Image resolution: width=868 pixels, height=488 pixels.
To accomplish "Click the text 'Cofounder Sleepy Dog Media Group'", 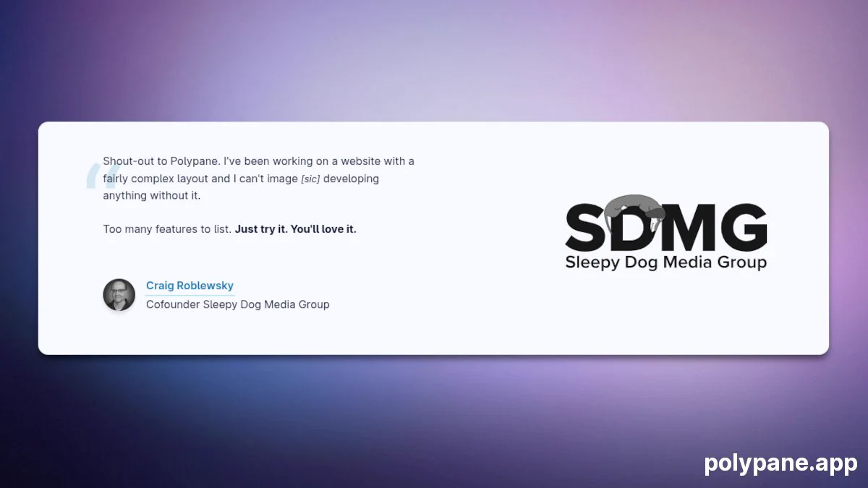I will pos(238,305).
